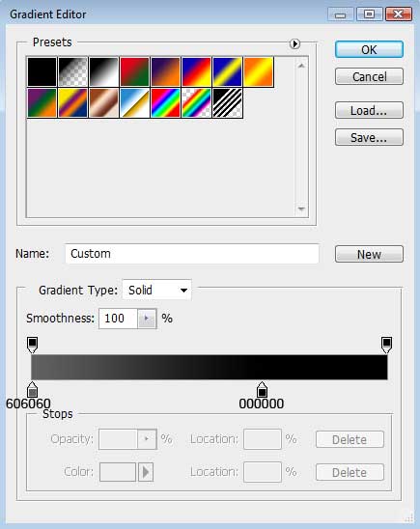Click the Save... button
Screen dimensions: 420x529
pos(369,137)
